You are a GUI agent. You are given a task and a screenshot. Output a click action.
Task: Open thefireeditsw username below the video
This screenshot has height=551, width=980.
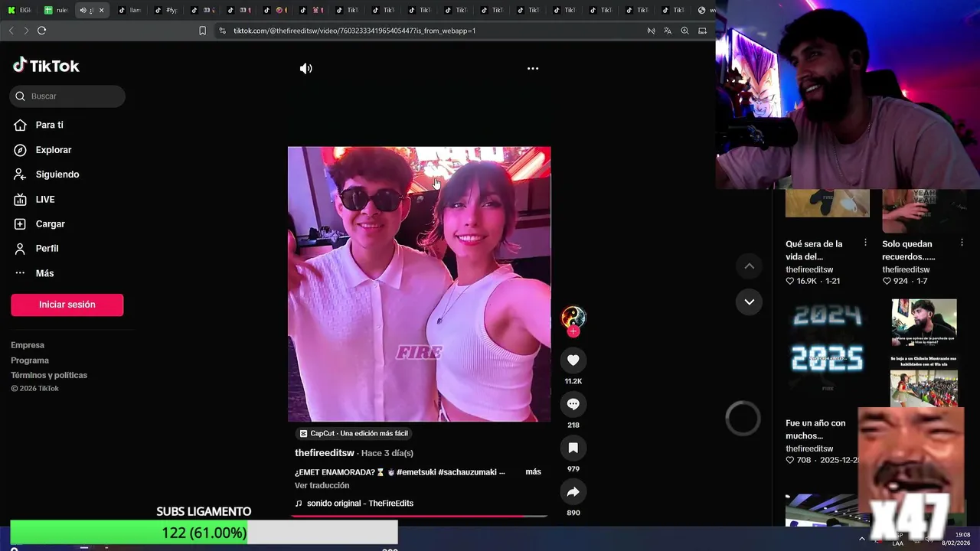[325, 453]
